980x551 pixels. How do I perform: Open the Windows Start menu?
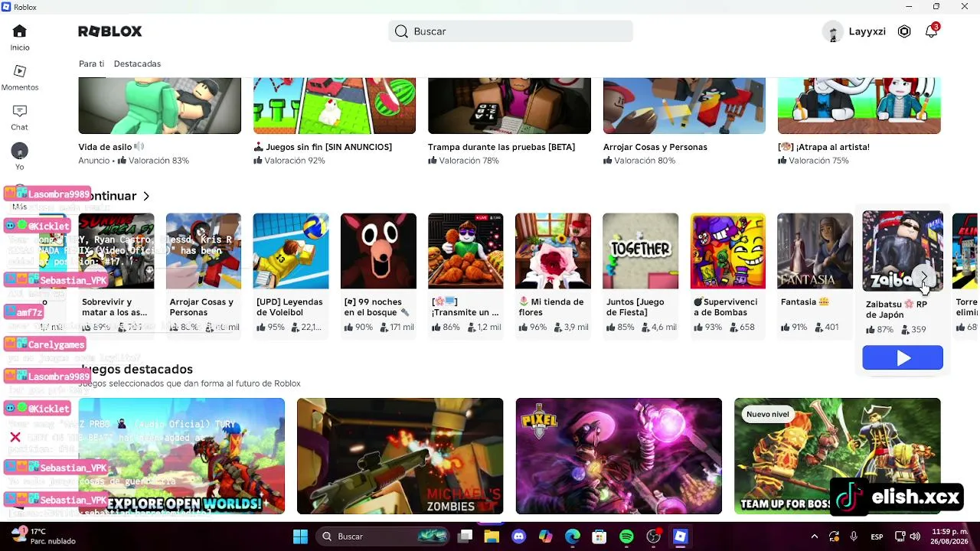300,536
